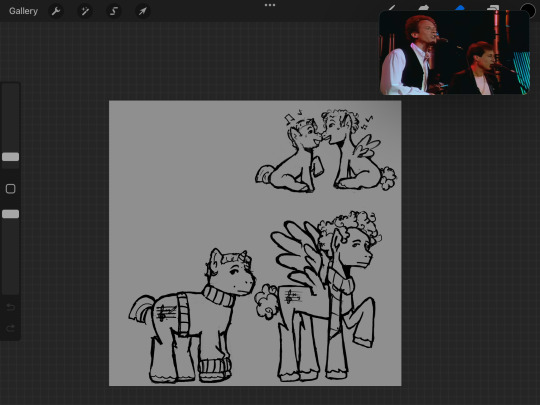The image size is (540, 405).
Task: Tap the square Modify button in sidebar
Action: (x=11, y=189)
